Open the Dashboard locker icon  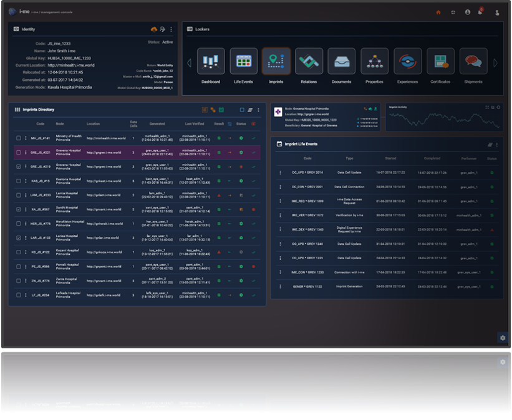[211, 61]
